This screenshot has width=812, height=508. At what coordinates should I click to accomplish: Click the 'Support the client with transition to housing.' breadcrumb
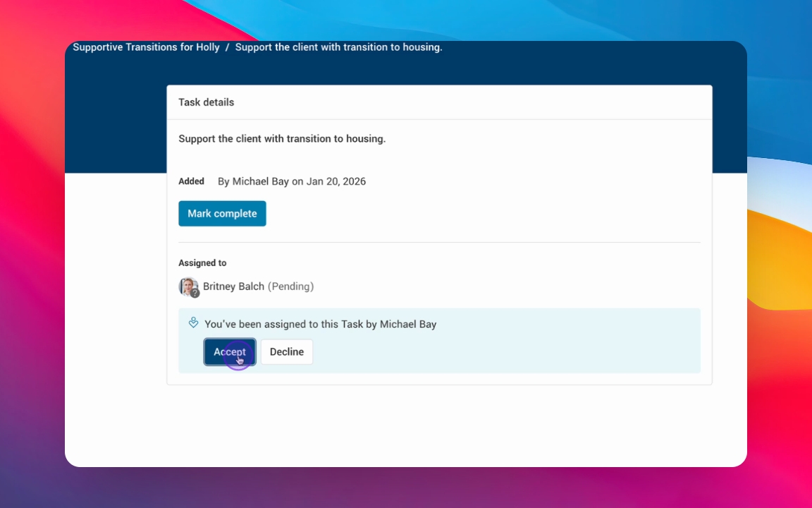point(338,47)
